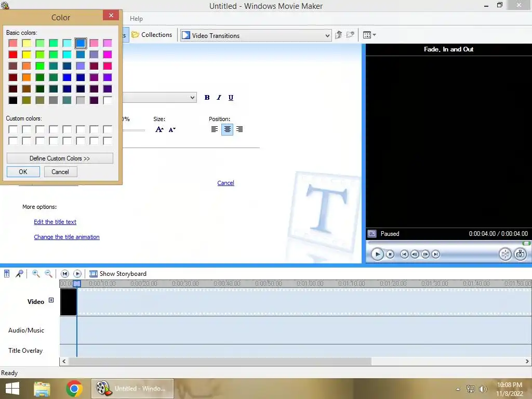
Task: Set audio levels in timeline toolbar
Action: pos(7,273)
